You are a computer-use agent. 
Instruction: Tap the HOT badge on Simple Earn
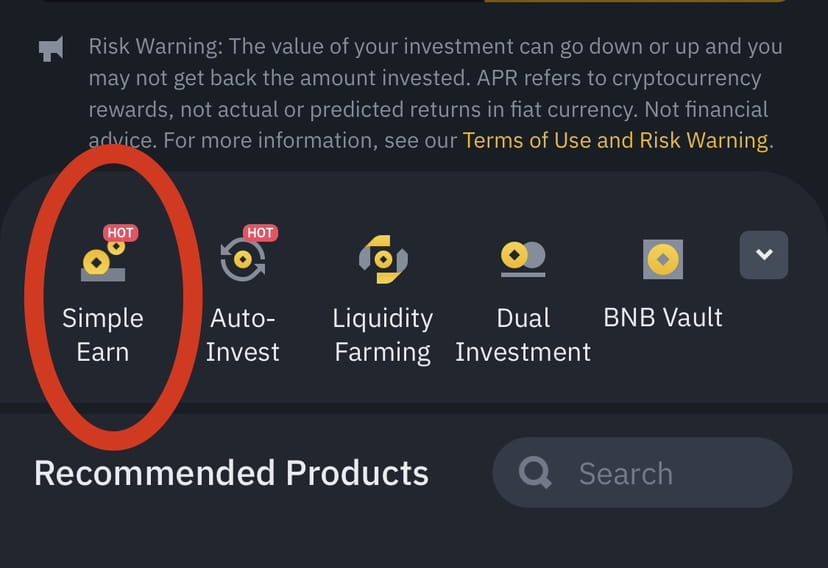click(120, 233)
